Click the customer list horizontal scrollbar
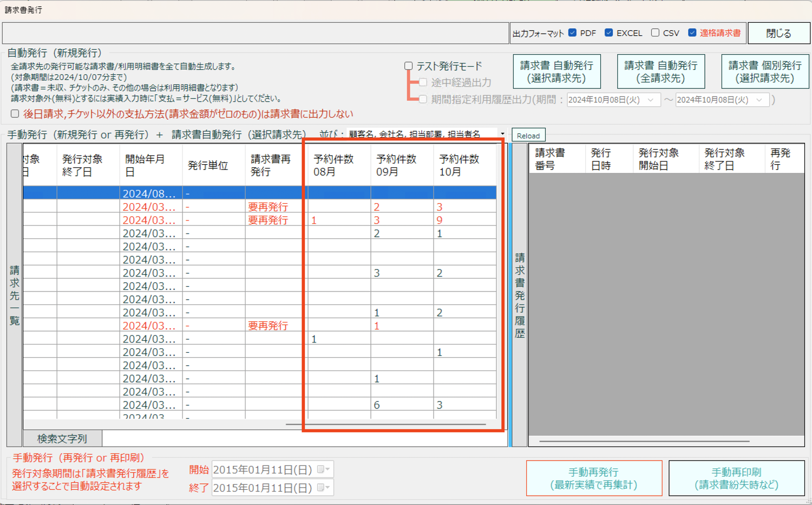 (x=385, y=424)
